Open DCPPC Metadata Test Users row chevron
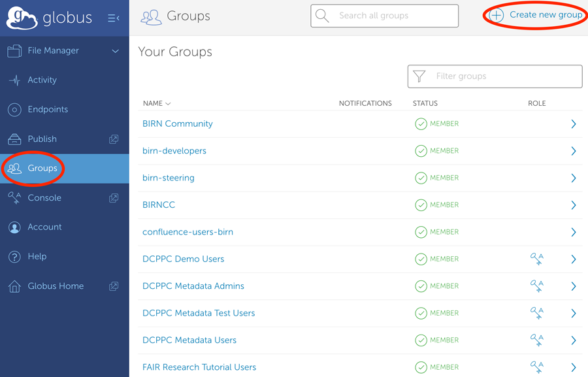 click(x=574, y=313)
